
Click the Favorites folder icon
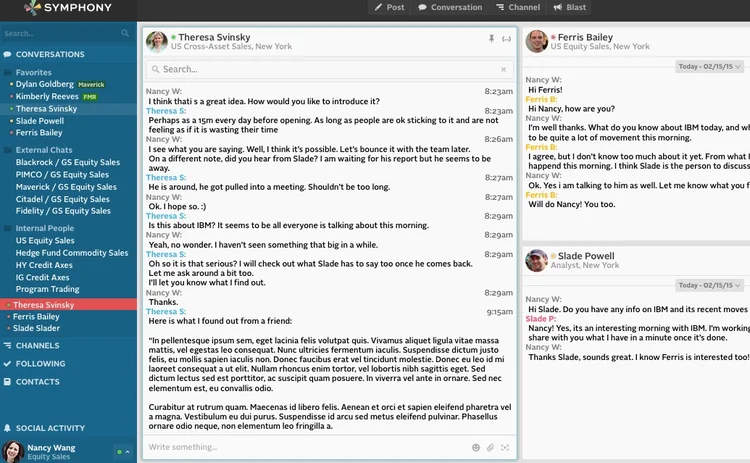tap(8, 72)
